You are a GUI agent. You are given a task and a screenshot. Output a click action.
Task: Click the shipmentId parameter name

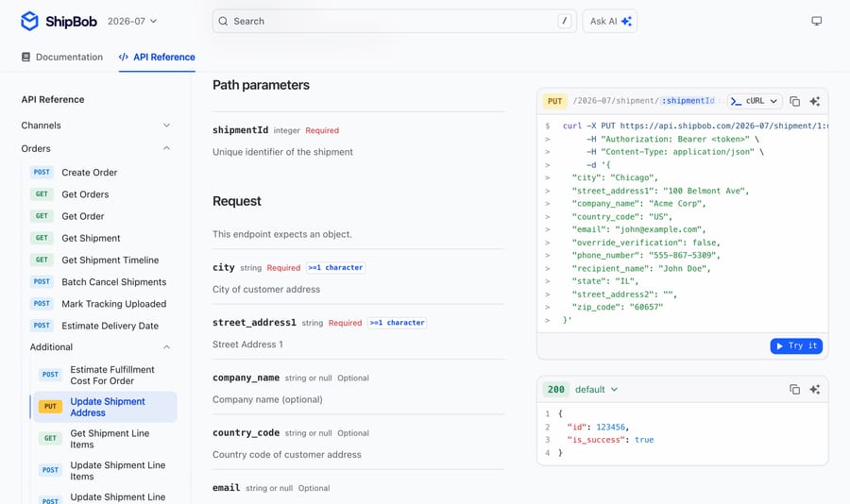240,130
